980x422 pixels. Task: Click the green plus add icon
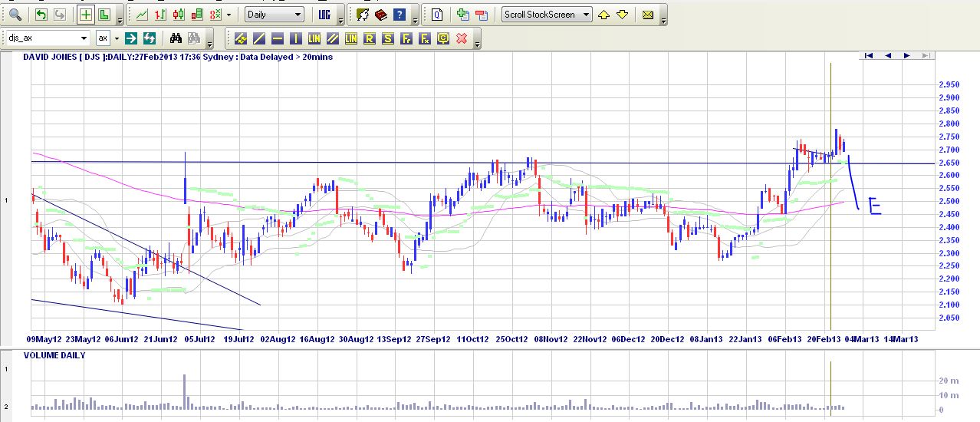[462, 15]
